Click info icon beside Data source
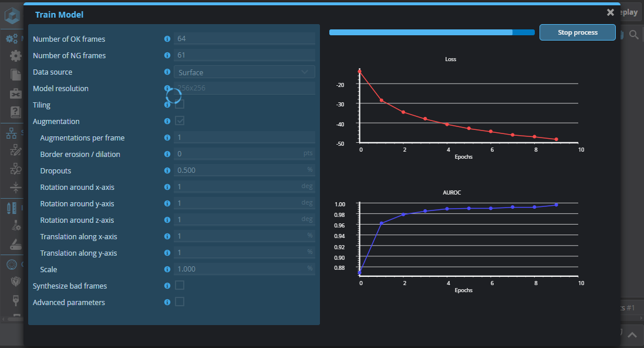Screen dimensions: 644x348 167,72
